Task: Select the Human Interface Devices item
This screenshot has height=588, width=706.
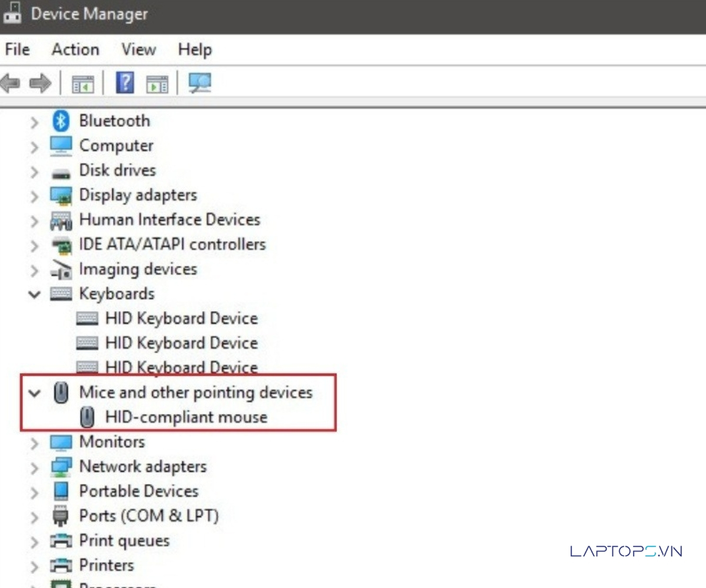Action: pos(169,220)
